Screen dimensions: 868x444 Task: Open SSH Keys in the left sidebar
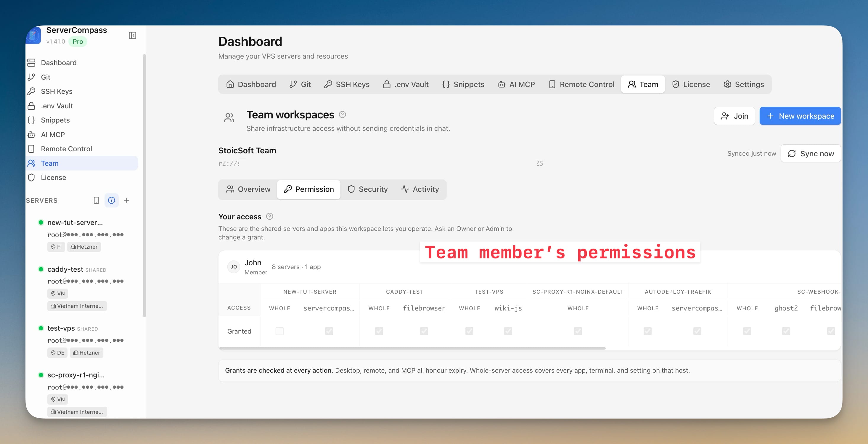coord(82,91)
